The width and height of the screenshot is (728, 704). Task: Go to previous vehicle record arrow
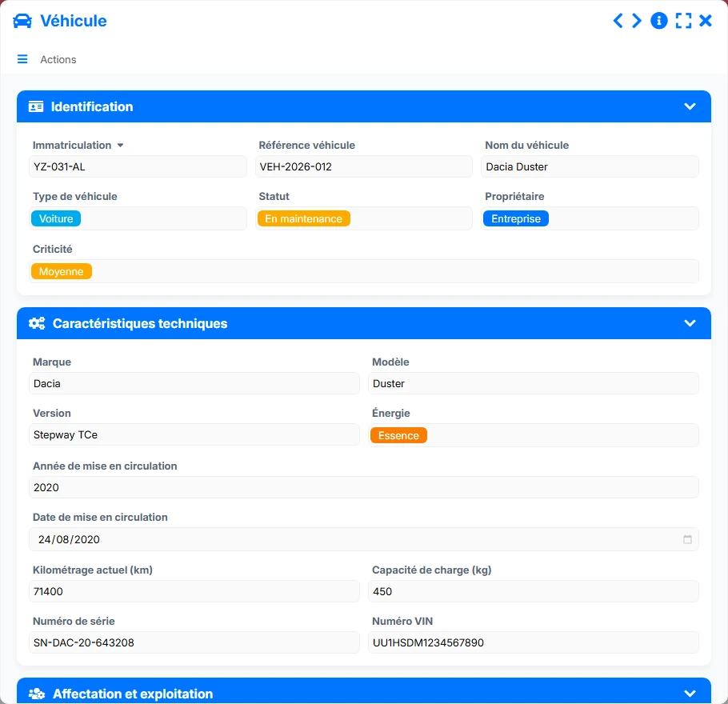(x=618, y=21)
